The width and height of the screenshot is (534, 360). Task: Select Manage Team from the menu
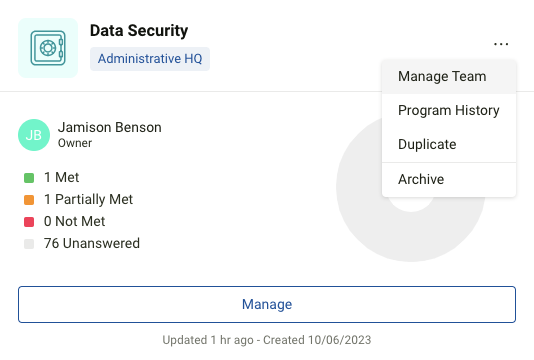tap(449, 77)
